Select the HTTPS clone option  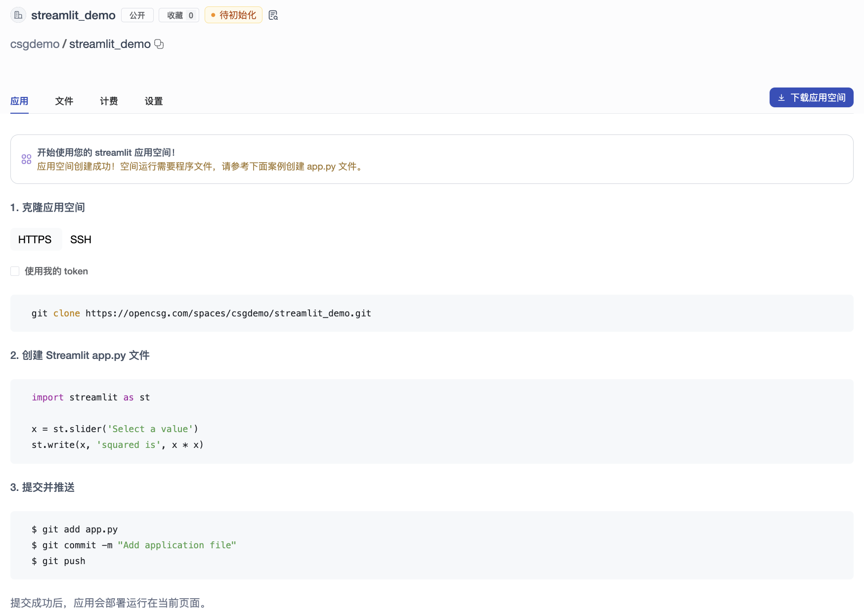pyautogui.click(x=35, y=239)
